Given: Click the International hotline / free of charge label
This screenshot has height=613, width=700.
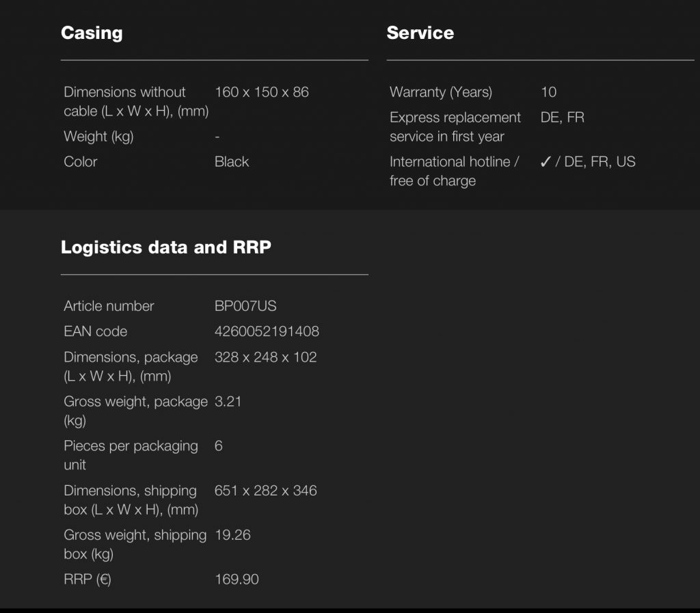Looking at the screenshot, I should click(454, 172).
